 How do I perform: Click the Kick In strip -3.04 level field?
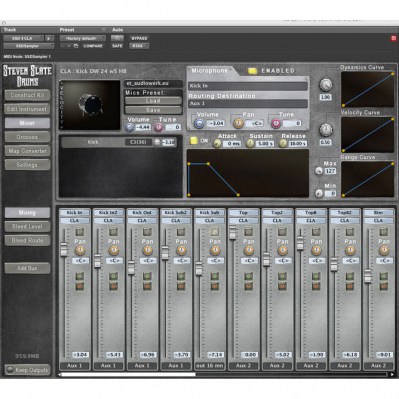click(x=80, y=355)
